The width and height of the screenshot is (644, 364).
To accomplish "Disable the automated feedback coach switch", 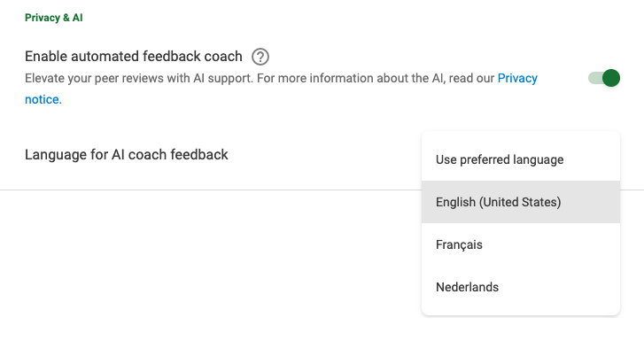I will tap(604, 78).
